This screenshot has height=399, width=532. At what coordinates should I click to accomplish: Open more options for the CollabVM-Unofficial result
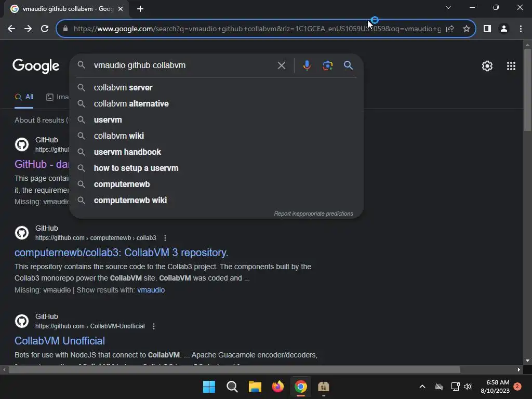[x=154, y=326]
